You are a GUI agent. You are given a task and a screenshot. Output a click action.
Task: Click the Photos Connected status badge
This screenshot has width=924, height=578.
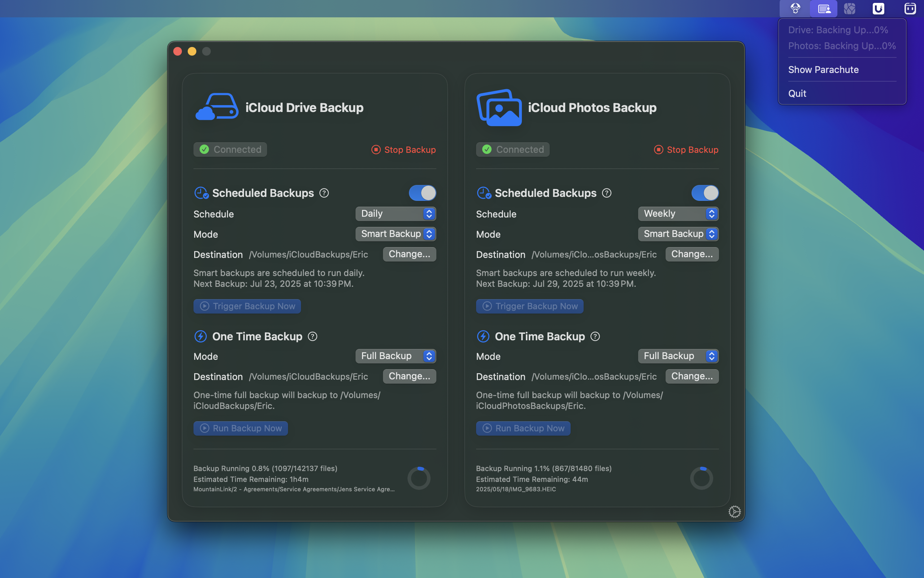513,150
